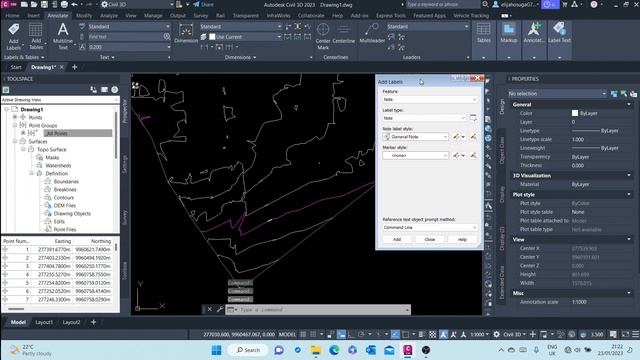This screenshot has width=640, height=360.
Task: Click the keyword search field
Action: pos(442,4)
